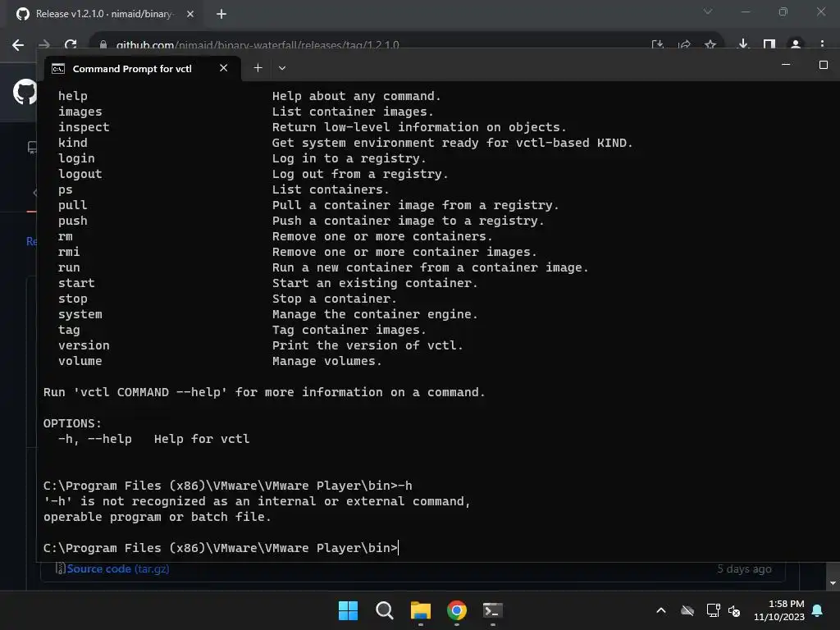The image size is (840, 630).
Task: Close the Command Prompt for vctl tab
Action: point(223,68)
